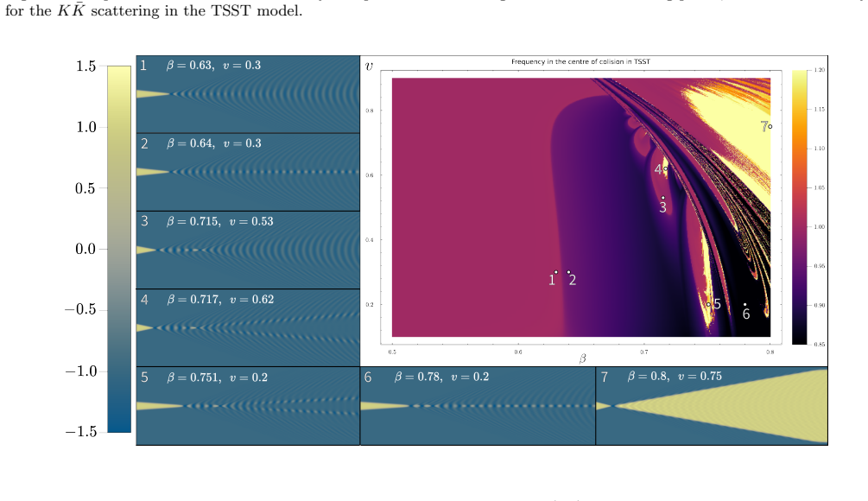The image size is (868, 501).
Task: Click the 0.6 tick on the heatmap β axis
Action: point(518,352)
